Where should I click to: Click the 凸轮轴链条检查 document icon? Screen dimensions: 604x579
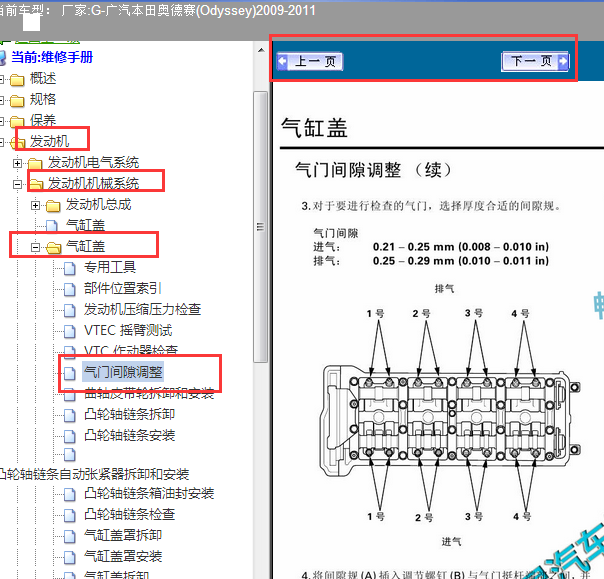point(69,515)
